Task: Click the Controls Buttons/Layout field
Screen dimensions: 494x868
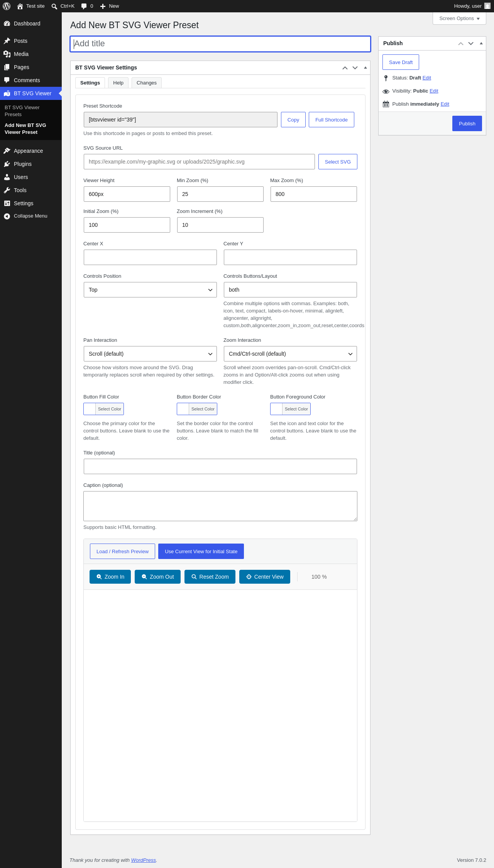Action: coord(290,290)
